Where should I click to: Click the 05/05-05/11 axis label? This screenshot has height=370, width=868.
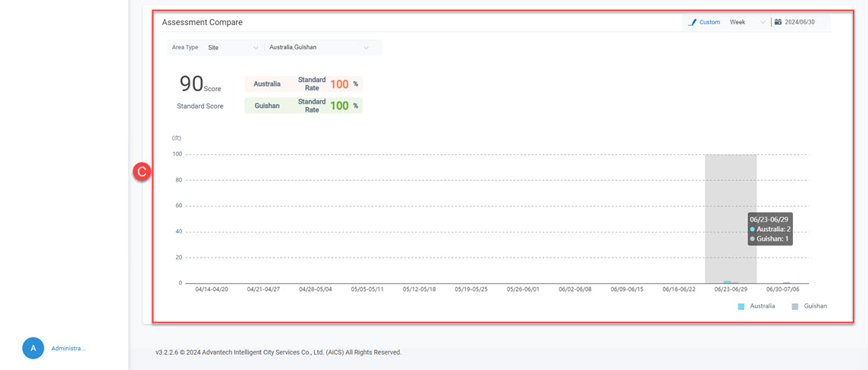(367, 289)
